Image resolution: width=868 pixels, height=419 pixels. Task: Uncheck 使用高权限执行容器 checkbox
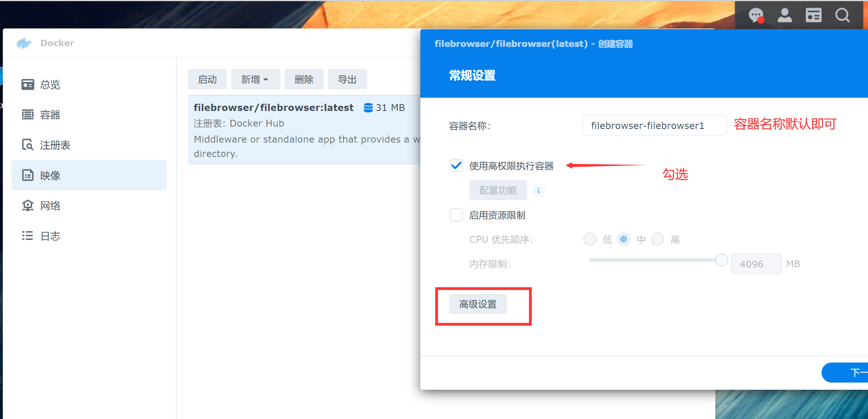point(456,165)
